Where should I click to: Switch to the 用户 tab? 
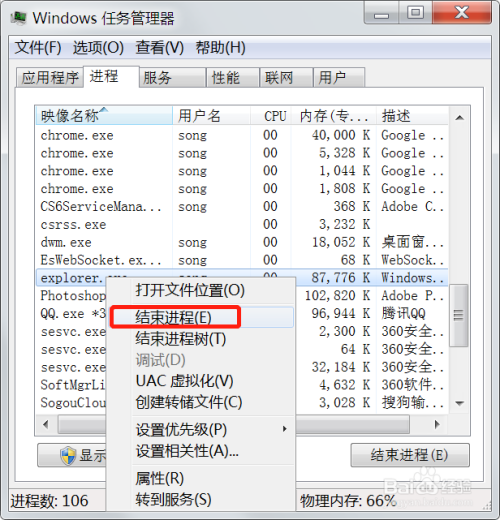(339, 78)
